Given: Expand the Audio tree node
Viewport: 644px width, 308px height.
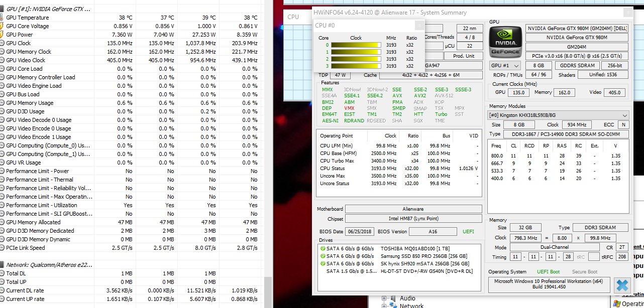Looking at the screenshot, I should pyautogui.click(x=384, y=299).
